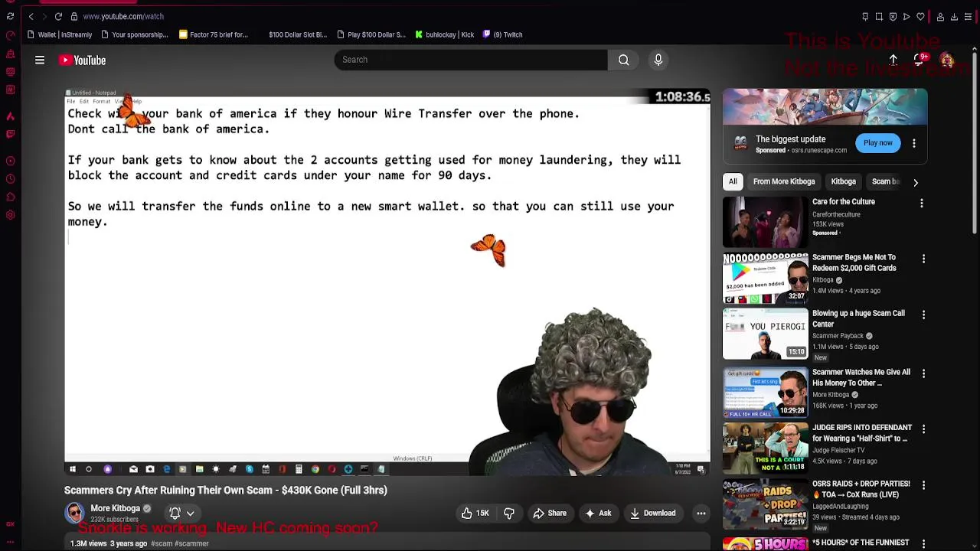Open browser downloads icon in toolbar

tap(954, 16)
